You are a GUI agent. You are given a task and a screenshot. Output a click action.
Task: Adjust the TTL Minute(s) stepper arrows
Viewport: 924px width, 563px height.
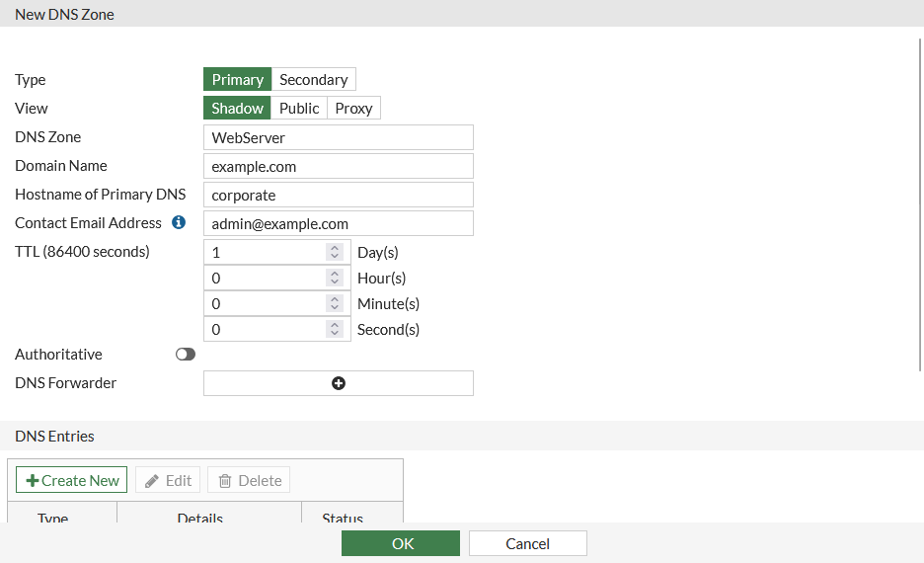click(x=335, y=304)
